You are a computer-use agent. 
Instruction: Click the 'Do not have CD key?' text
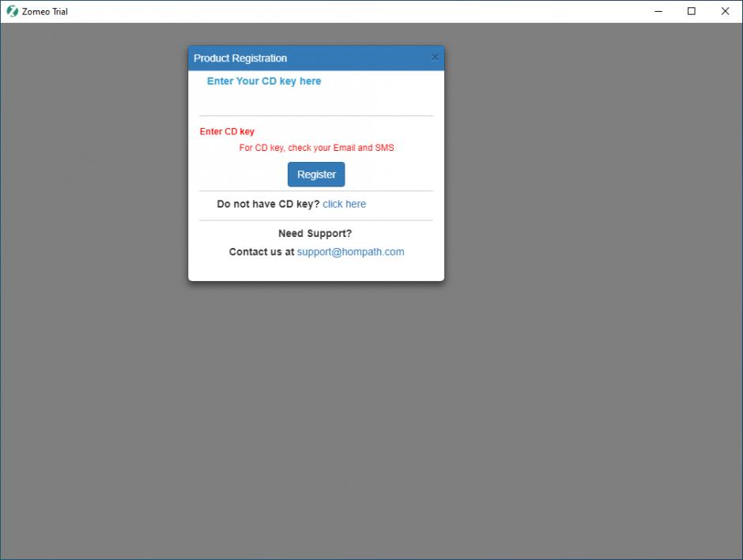pyautogui.click(x=268, y=204)
